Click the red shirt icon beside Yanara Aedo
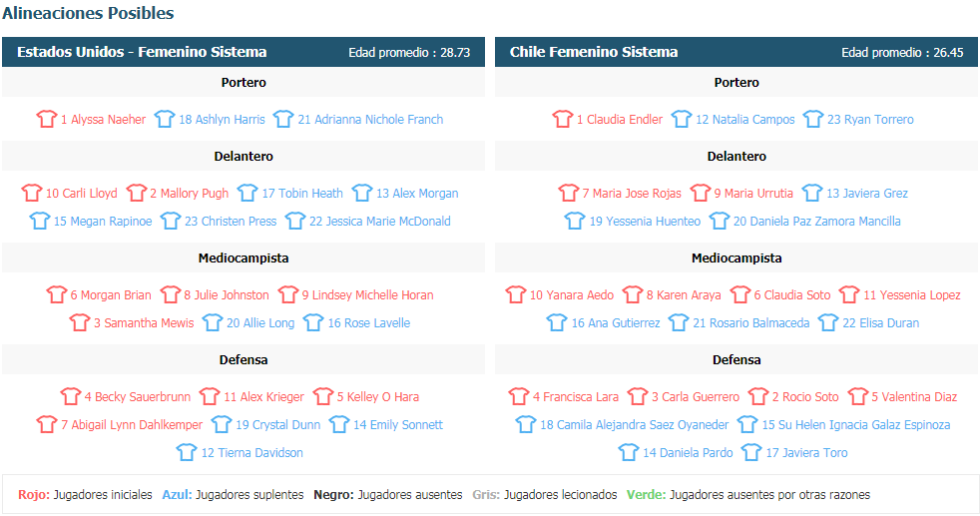The height and width of the screenshot is (516, 980). pyautogui.click(x=516, y=294)
